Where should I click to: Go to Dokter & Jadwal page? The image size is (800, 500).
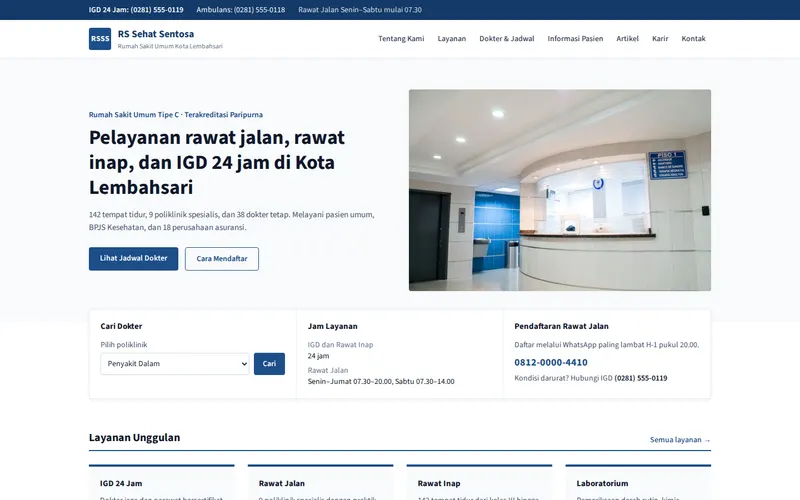tap(507, 39)
